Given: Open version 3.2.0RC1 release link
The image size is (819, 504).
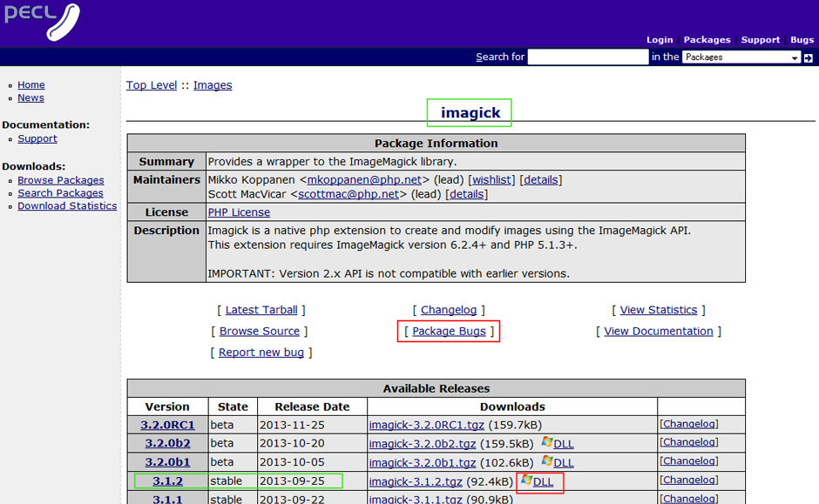Looking at the screenshot, I should [167, 425].
